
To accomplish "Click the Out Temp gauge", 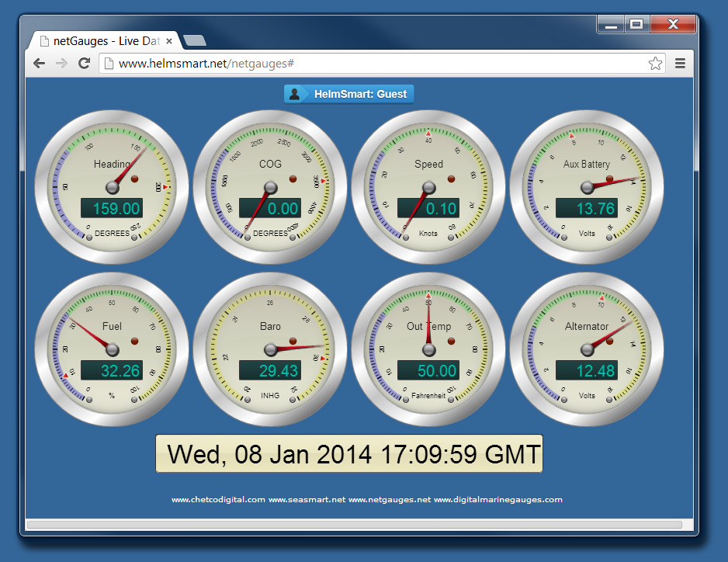I will tap(428, 349).
